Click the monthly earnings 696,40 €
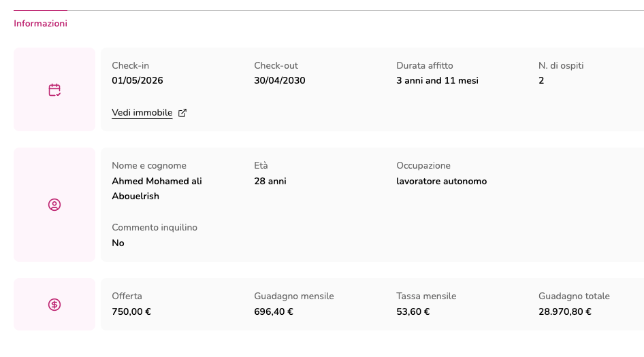 274,312
